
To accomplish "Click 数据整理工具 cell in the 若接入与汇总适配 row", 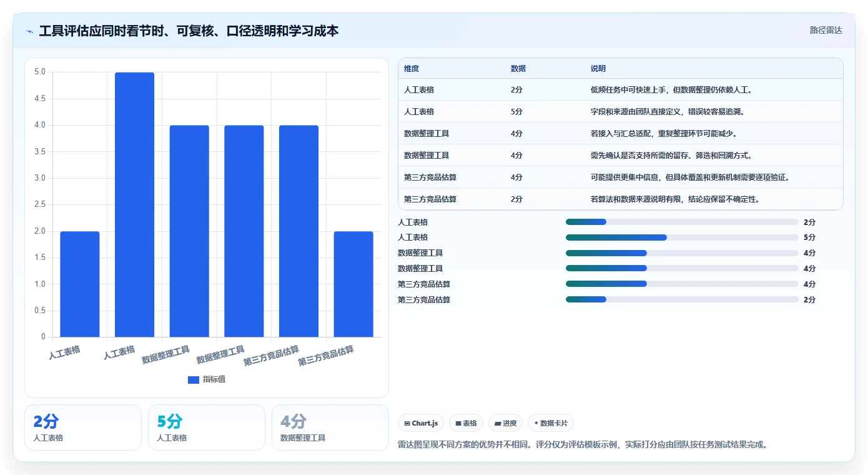I will (427, 134).
